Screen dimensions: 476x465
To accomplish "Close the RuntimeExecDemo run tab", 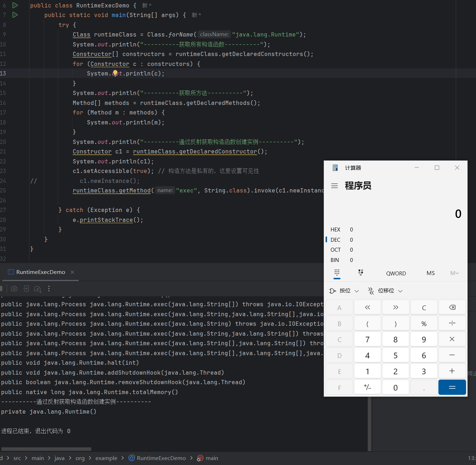I will (72, 272).
